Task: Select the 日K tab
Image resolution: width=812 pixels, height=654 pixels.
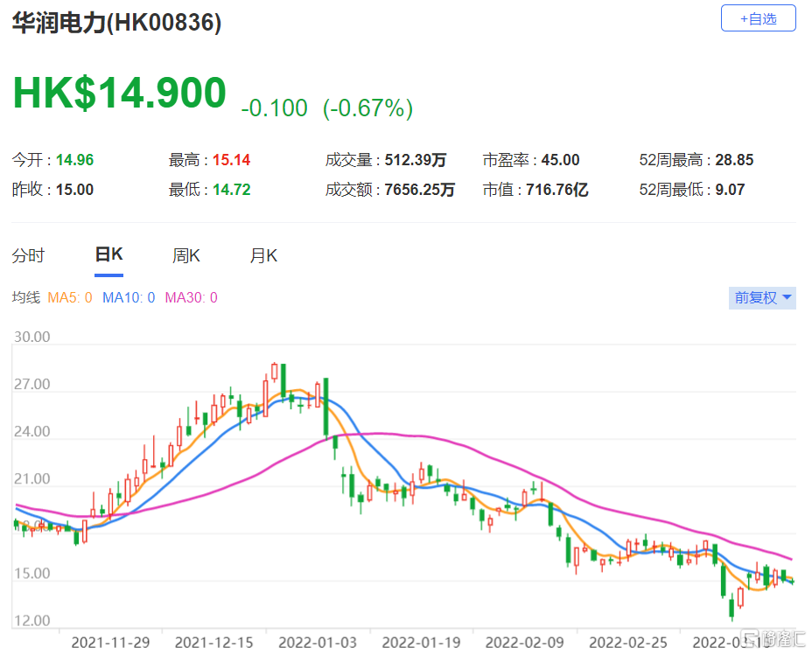Action: [108, 255]
